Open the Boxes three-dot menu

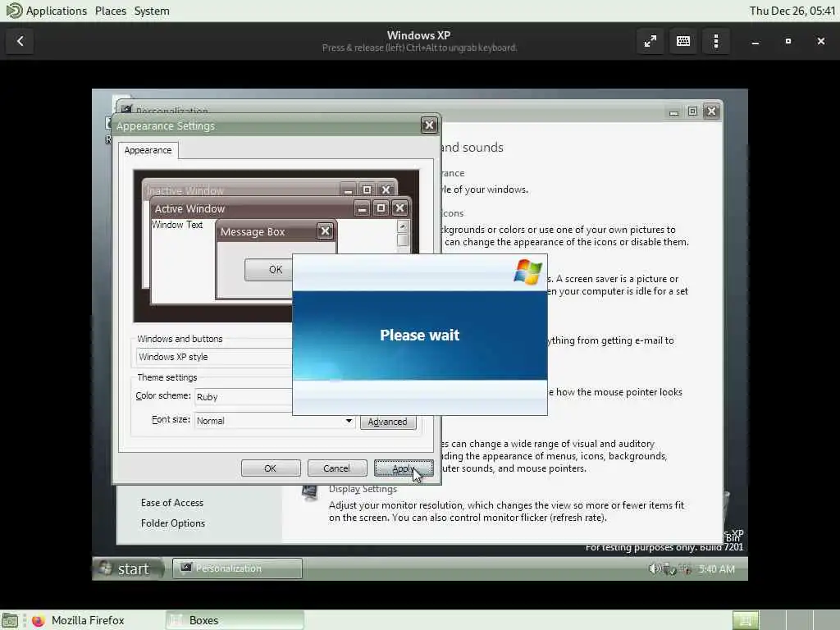coord(715,41)
